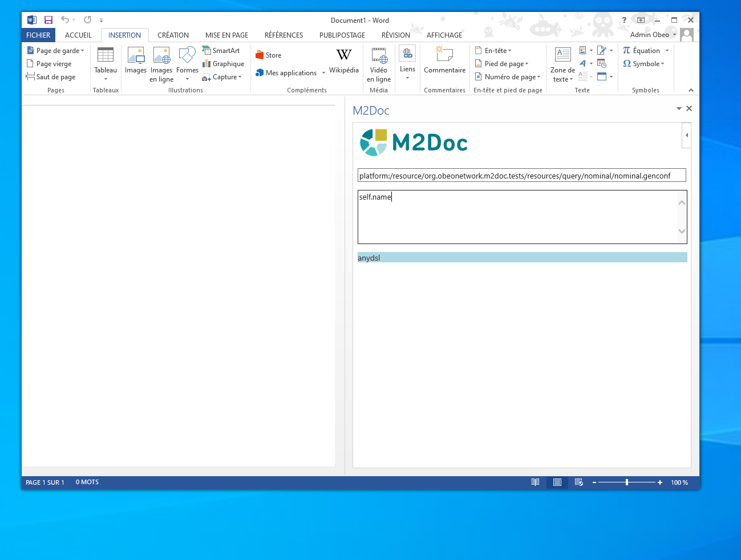Open the Quick Access customize dropdown
The image size is (741, 560).
101,21
